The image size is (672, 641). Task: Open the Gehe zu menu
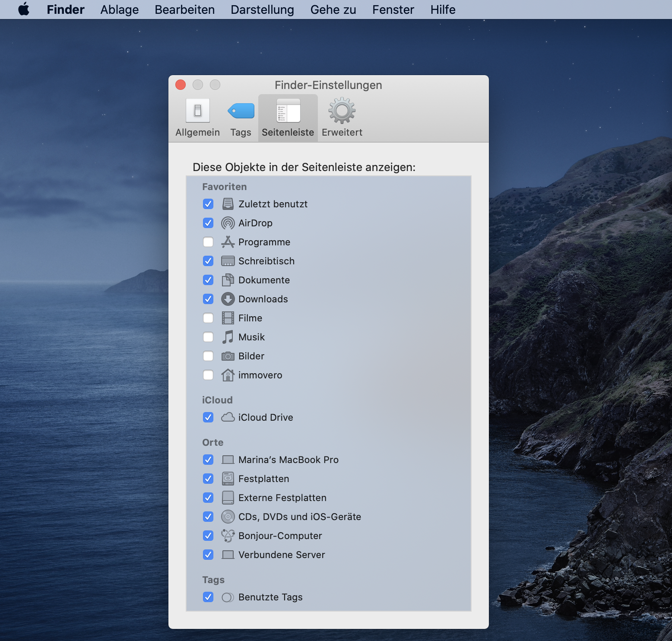pyautogui.click(x=333, y=10)
